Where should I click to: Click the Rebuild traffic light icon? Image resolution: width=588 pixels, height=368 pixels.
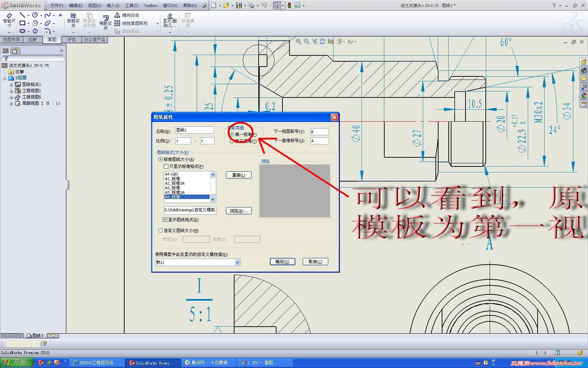tap(289, 5)
